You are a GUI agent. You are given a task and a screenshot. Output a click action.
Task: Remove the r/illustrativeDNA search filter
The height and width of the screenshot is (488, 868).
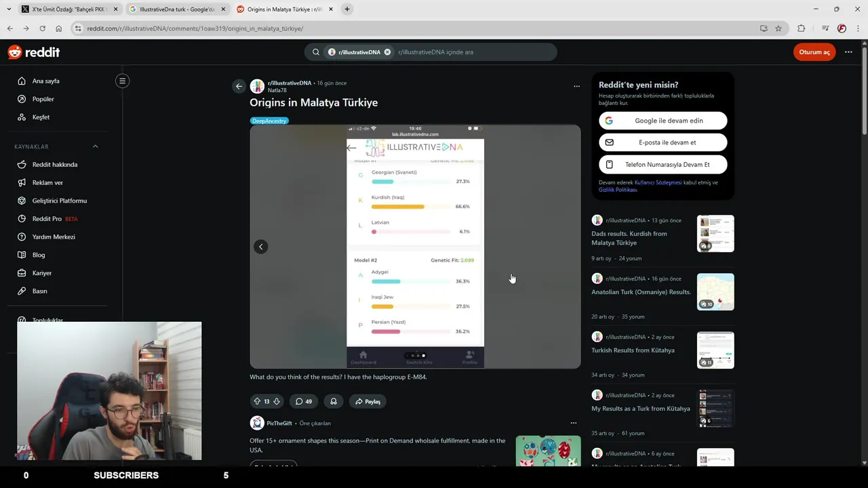(387, 52)
